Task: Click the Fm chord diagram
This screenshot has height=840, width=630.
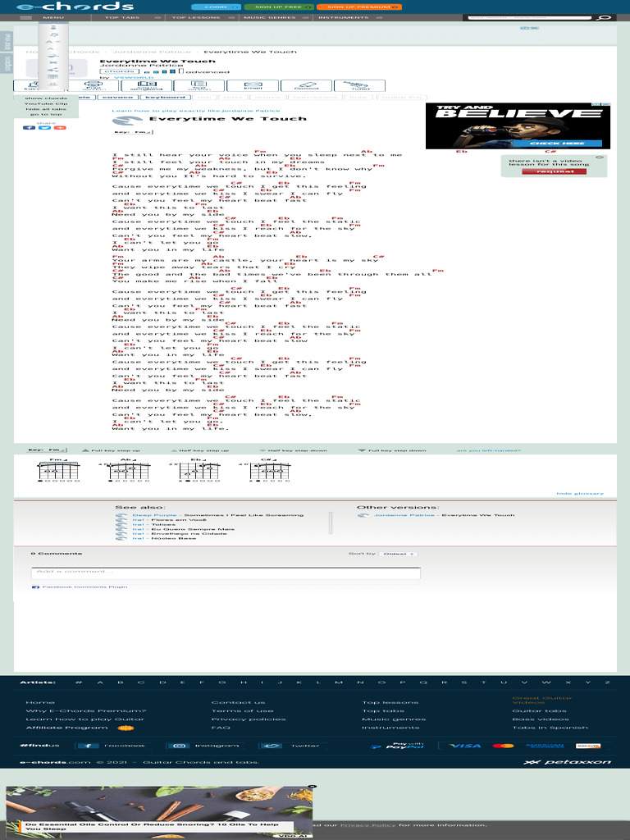Action: 58,470
